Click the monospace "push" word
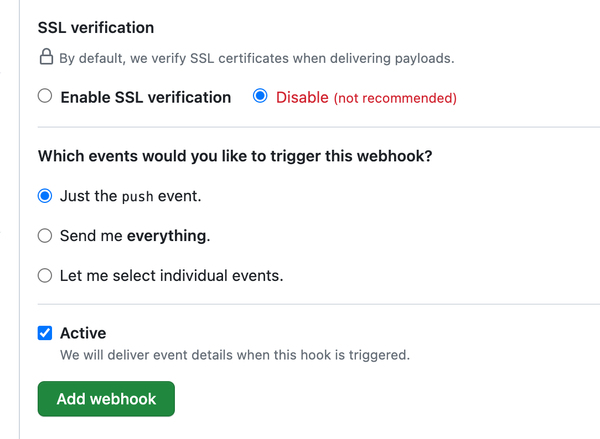Screen dimensions: 600x439 137,197
